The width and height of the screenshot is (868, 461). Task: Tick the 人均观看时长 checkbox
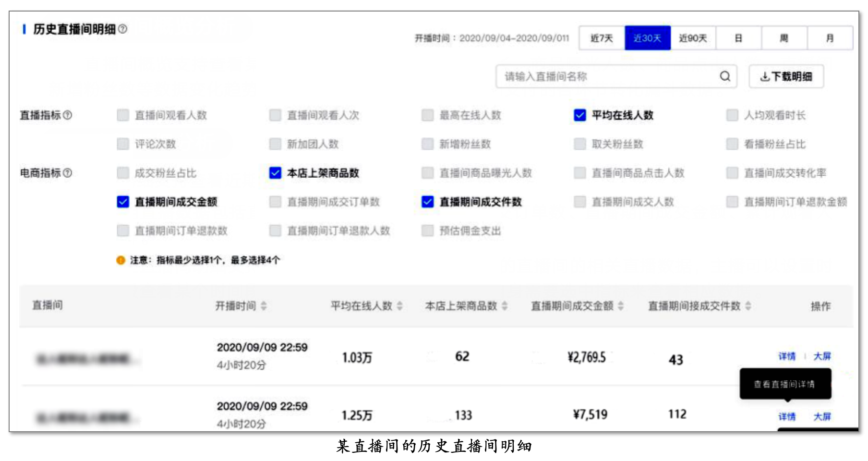pyautogui.click(x=732, y=115)
